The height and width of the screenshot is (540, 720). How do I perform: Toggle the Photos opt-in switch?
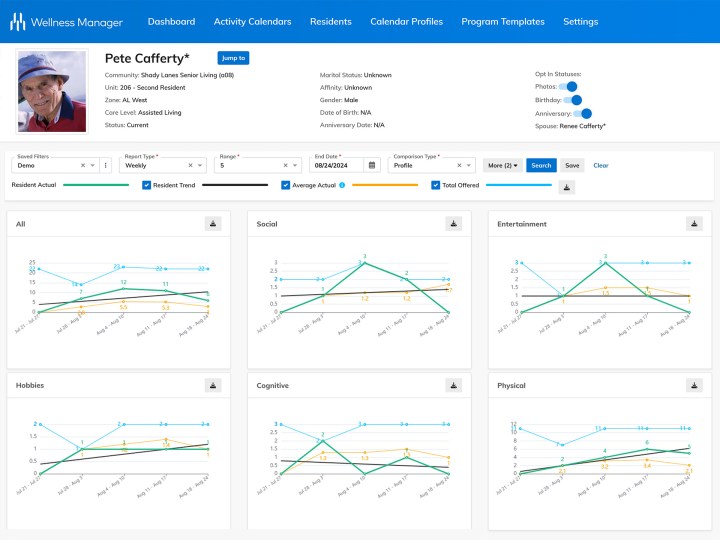[570, 87]
